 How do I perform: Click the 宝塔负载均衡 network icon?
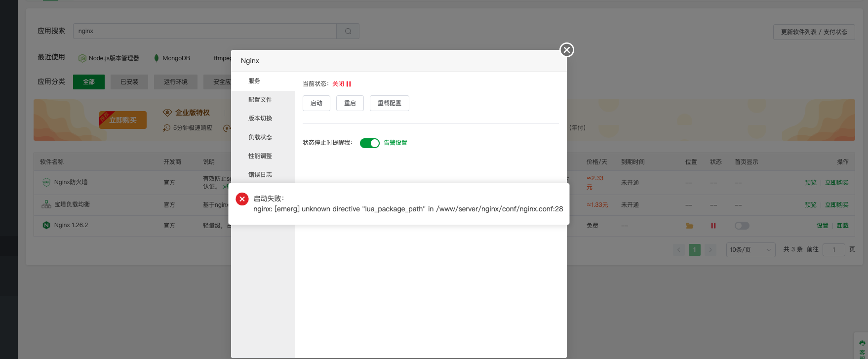pyautogui.click(x=46, y=204)
